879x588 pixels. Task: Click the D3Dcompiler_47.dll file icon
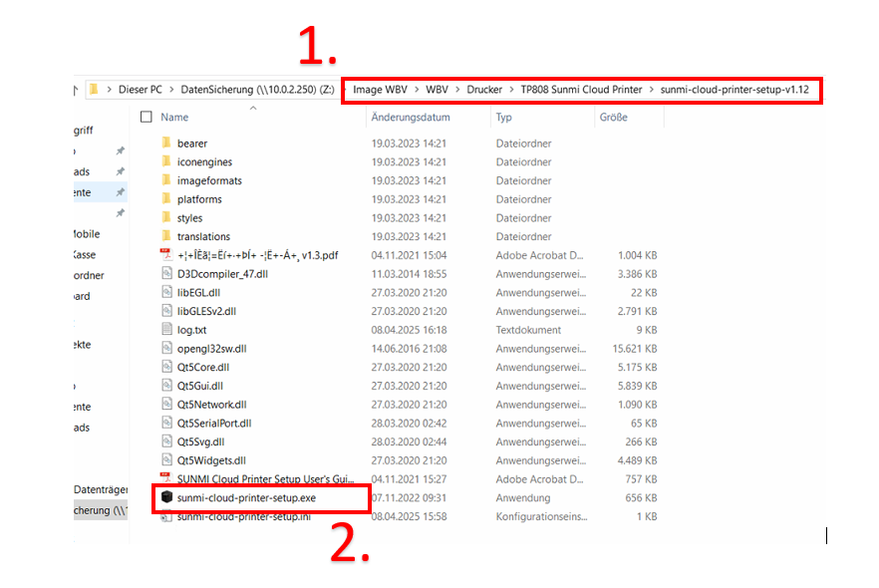point(166,274)
